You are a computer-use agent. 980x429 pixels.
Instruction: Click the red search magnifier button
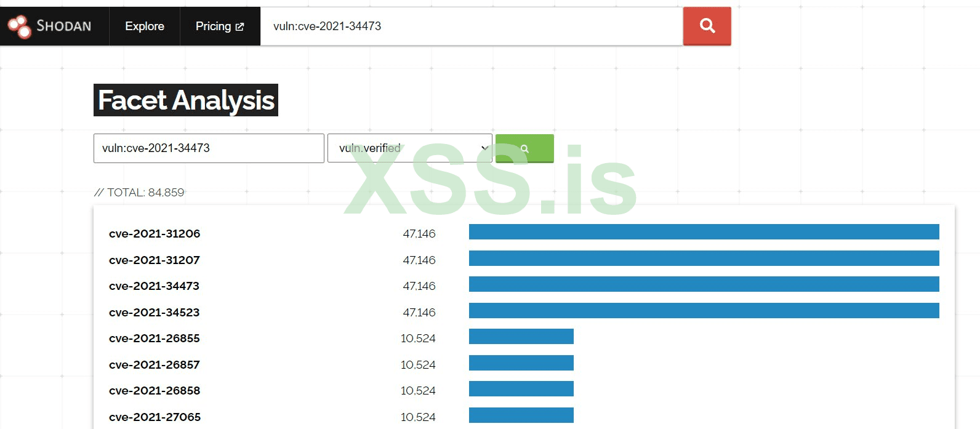point(707,26)
